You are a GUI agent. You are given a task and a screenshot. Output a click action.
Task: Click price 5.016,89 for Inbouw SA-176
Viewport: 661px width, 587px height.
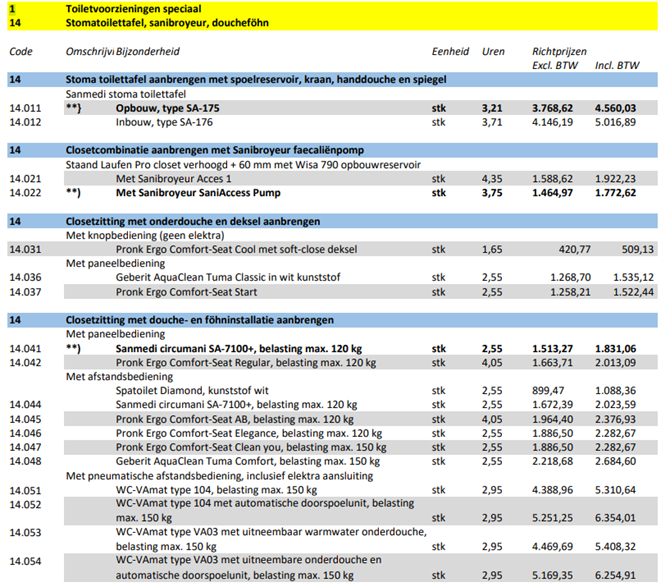click(x=615, y=121)
